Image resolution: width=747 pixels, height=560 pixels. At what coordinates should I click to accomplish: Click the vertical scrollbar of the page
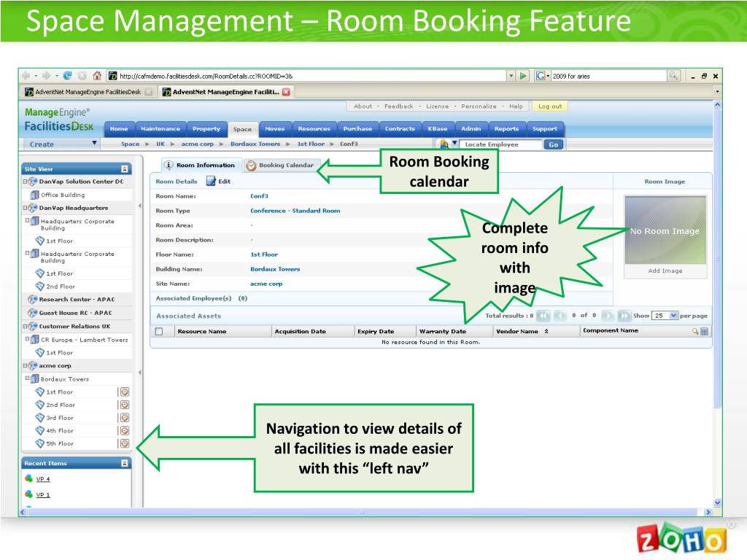coord(718,257)
